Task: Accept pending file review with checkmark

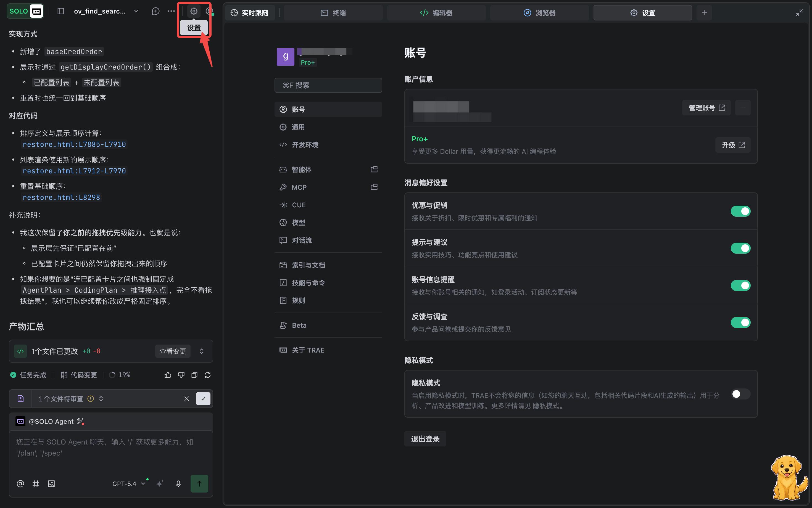Action: (x=203, y=399)
